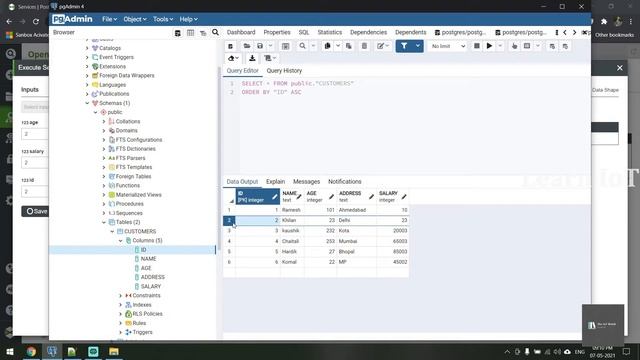Click the next tab arrow in the tab bar
Screen dimensions: 640x360
click(x=574, y=33)
